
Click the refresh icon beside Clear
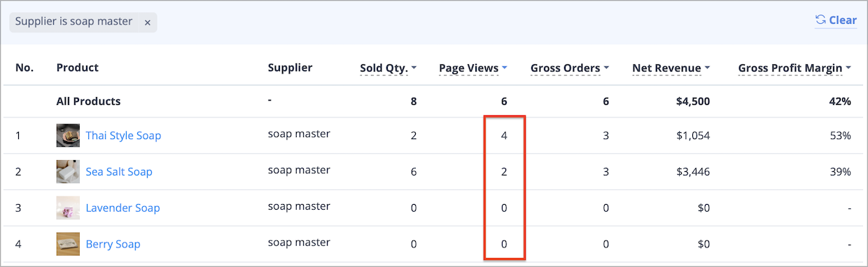(821, 20)
